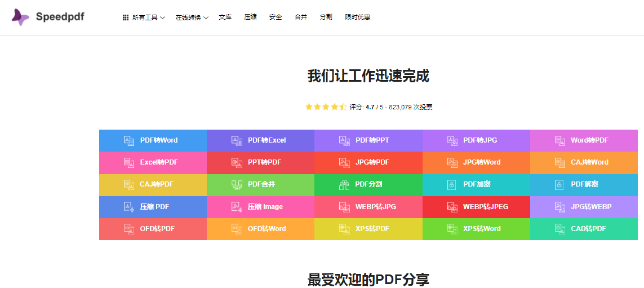Click the icon on the WEBP转JPG tile
The height and width of the screenshot is (288, 644).
(x=344, y=207)
